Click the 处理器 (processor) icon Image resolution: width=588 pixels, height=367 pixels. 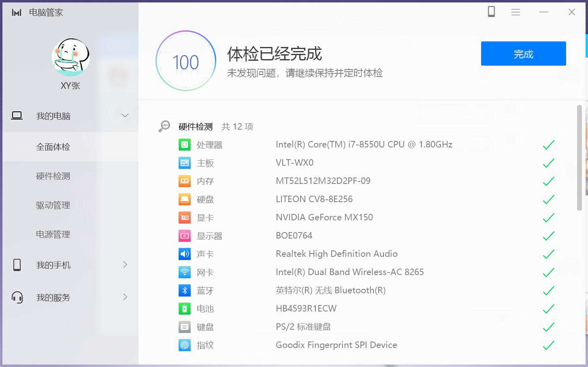[x=184, y=144]
